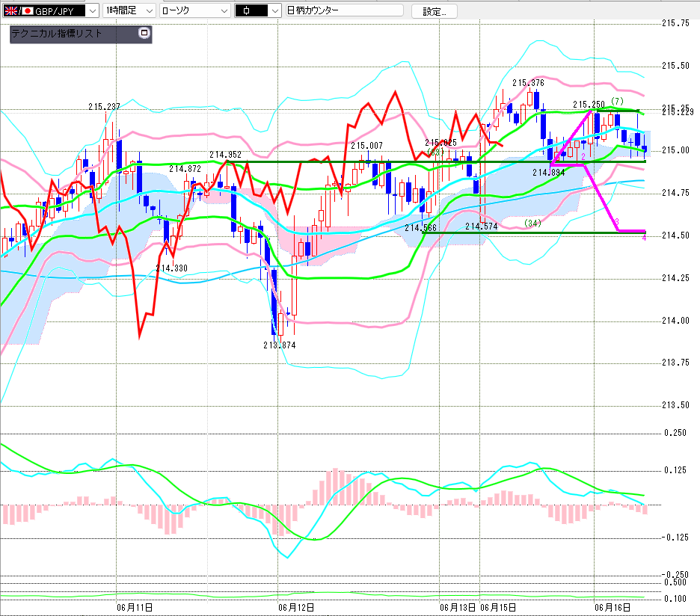Click the 215.237 high price label
The width and height of the screenshot is (700, 616).
(x=104, y=107)
